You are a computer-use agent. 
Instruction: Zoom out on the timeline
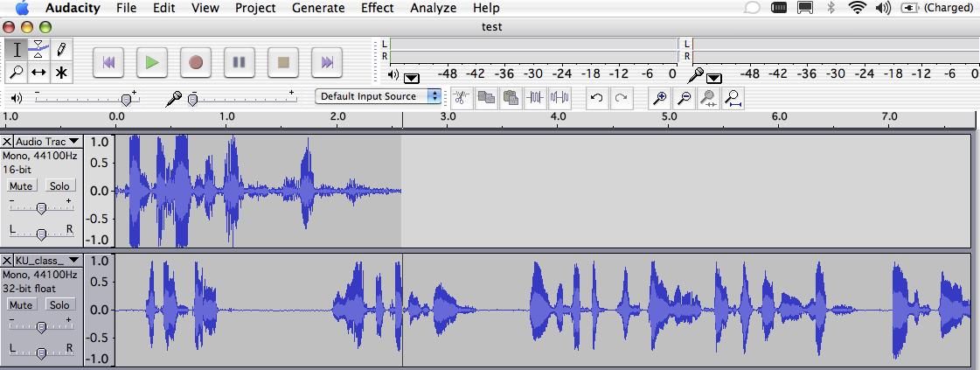[685, 97]
